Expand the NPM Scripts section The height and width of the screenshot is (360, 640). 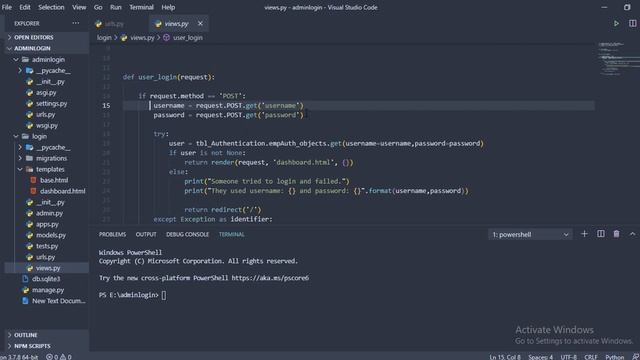pos(32,346)
